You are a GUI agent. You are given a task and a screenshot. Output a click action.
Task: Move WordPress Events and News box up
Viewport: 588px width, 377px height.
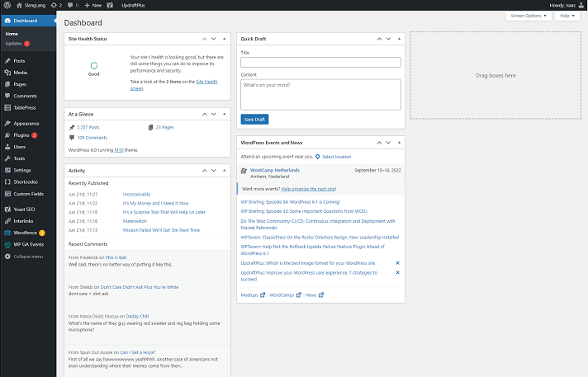[379, 143]
